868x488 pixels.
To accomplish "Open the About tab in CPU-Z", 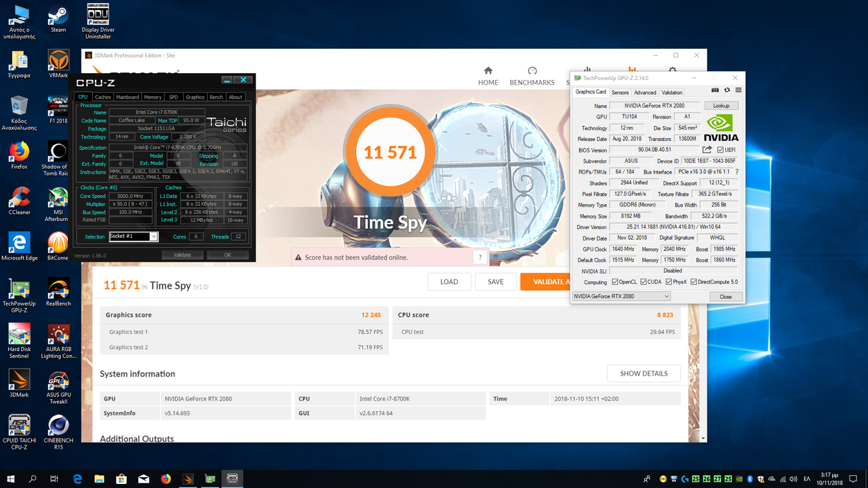I will [x=235, y=97].
